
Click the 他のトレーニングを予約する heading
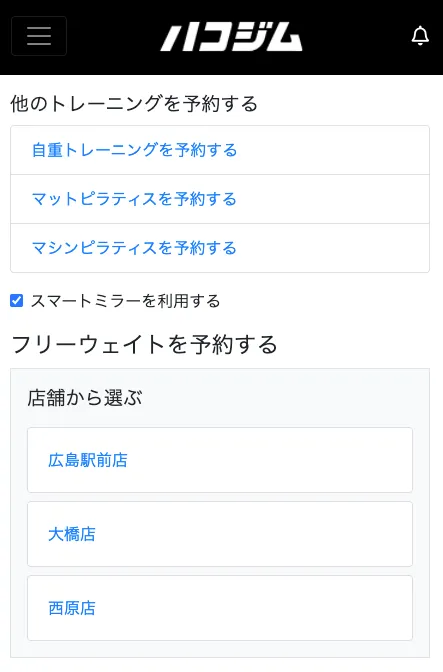coord(134,104)
